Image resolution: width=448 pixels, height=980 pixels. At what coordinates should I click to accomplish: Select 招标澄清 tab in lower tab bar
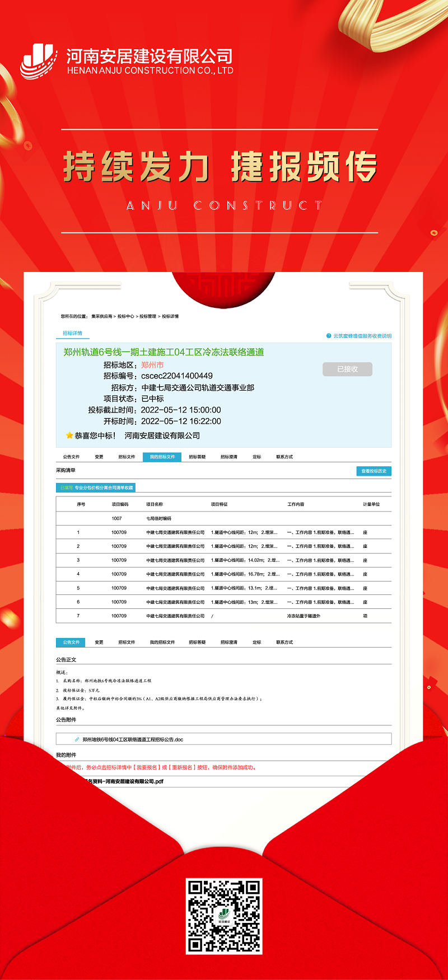229,642
